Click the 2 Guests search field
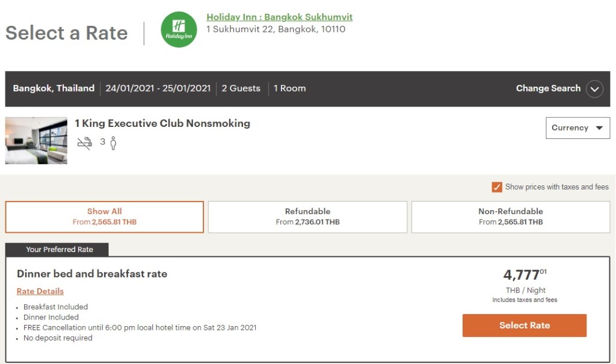The image size is (616, 364). (x=241, y=88)
